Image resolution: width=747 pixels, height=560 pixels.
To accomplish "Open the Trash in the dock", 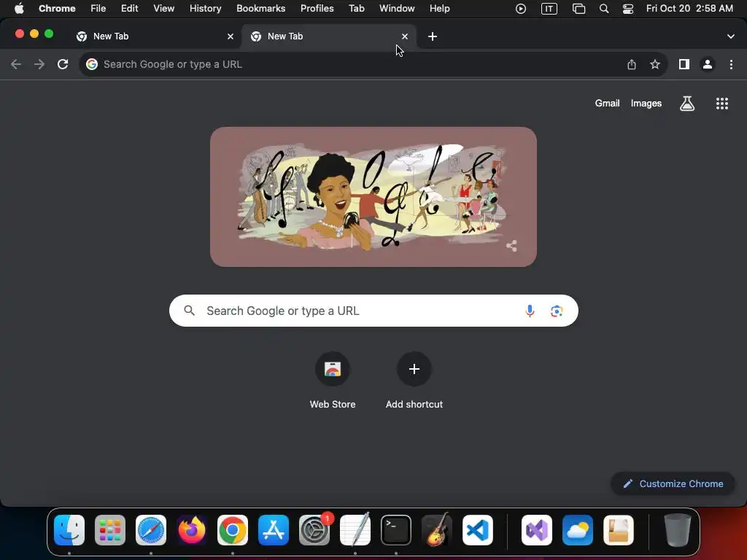I will (677, 530).
